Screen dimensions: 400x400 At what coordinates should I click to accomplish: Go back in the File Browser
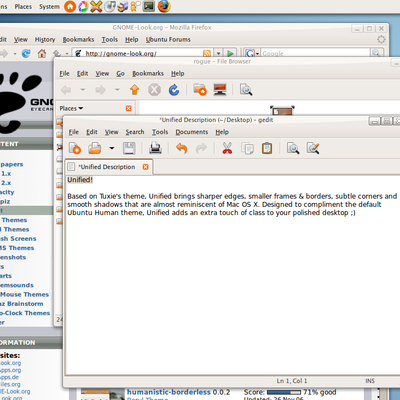(66, 90)
